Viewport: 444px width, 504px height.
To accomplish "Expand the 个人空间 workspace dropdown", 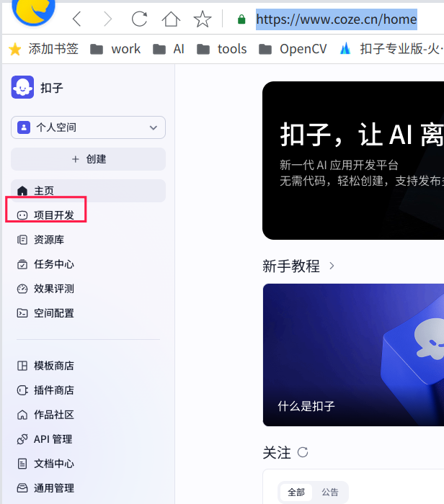I will (88, 127).
